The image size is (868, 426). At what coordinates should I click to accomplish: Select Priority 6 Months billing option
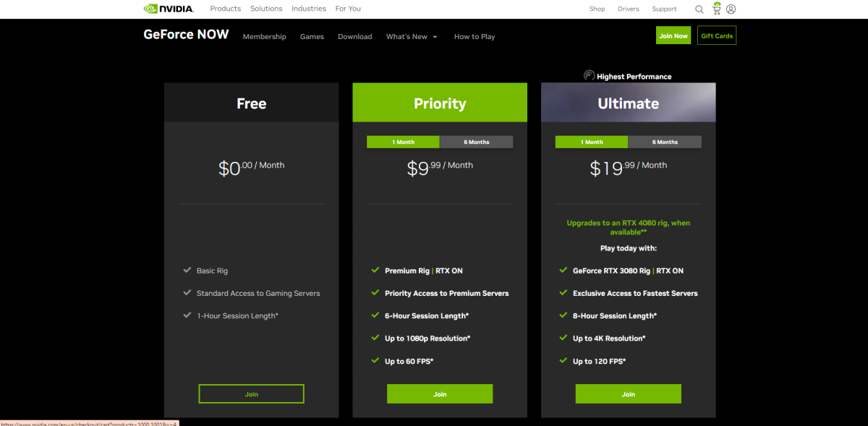click(x=476, y=142)
